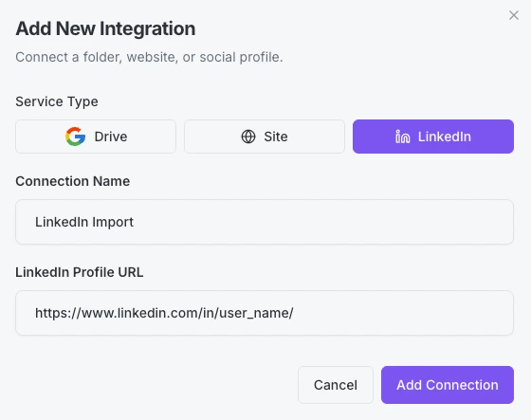Focus the LinkedIn Profile URL field
The height and width of the screenshot is (420, 531).
[265, 313]
